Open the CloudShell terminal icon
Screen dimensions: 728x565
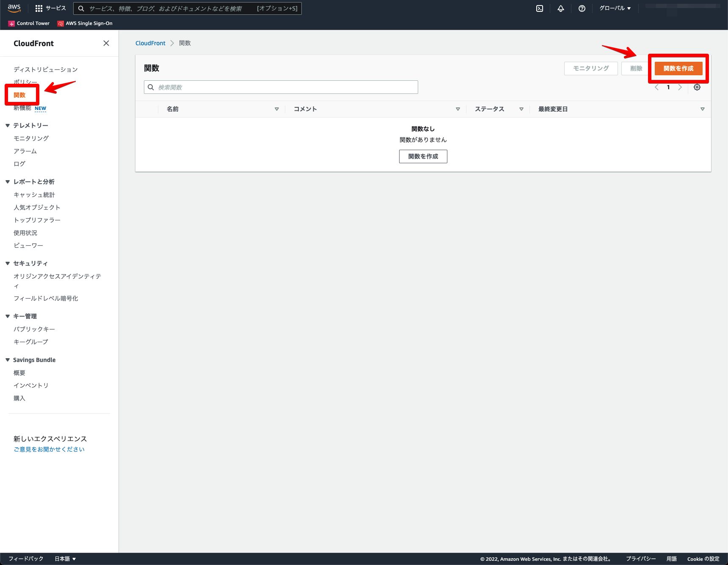tap(540, 8)
